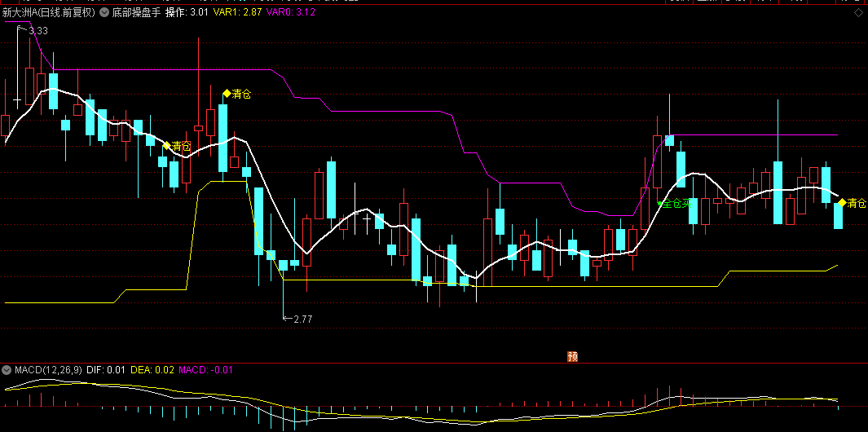Click the 新大洲A(日线.前复权) chart title

pos(49,12)
